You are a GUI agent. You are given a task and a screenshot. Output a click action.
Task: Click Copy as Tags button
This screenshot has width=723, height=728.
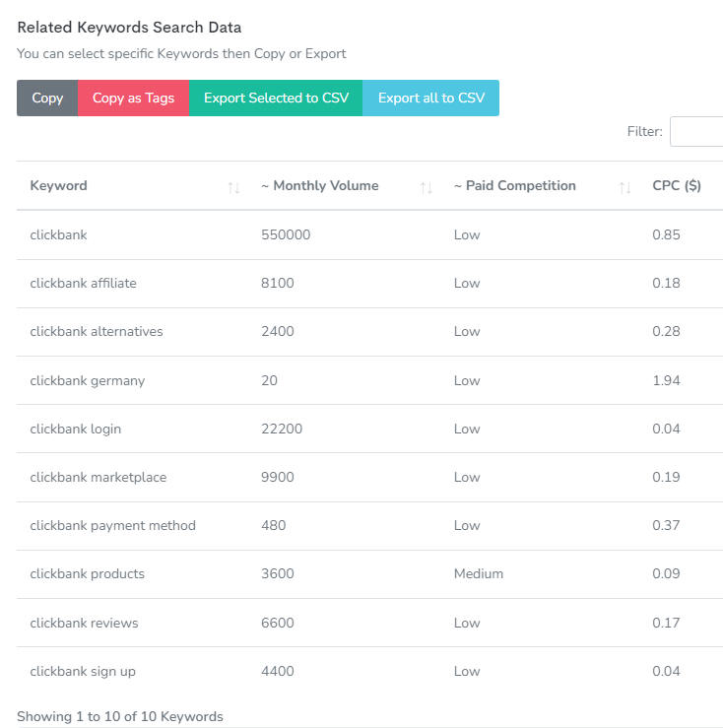[x=133, y=98]
